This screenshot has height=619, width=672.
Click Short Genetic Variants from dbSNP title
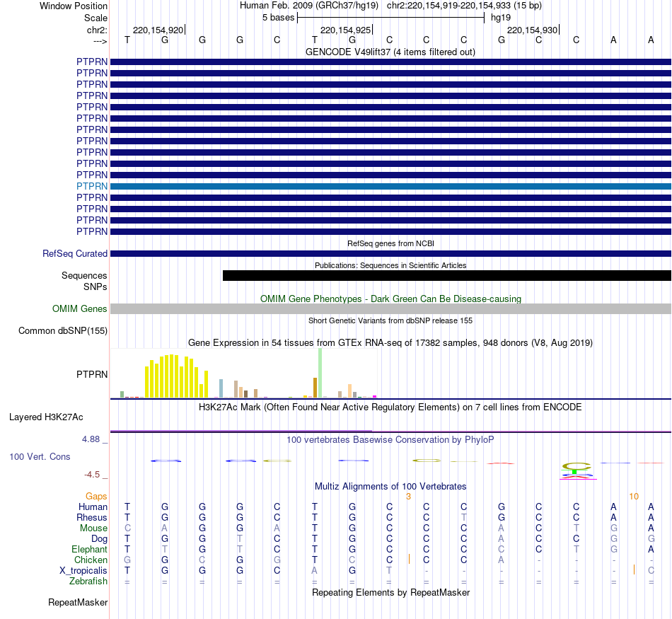click(x=390, y=320)
